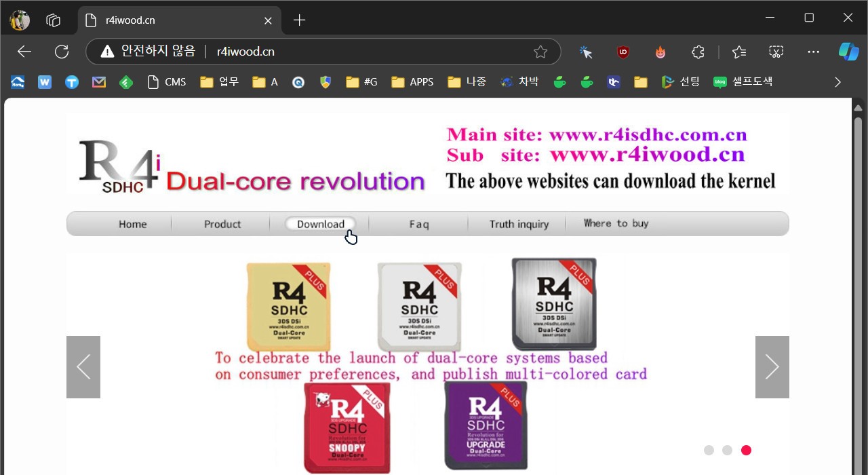The height and width of the screenshot is (475, 868).
Task: Open the browser profile avatar
Action: pos(20,20)
